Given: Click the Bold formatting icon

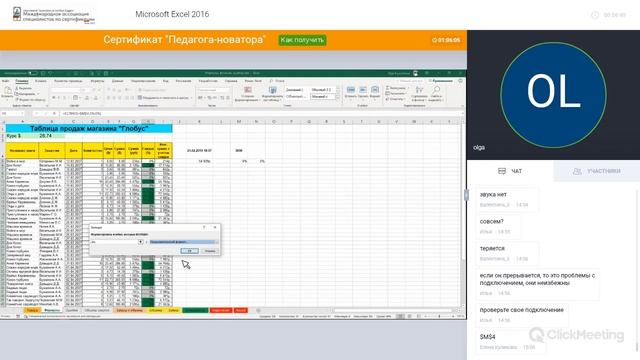Looking at the screenshot, I should point(53,98).
